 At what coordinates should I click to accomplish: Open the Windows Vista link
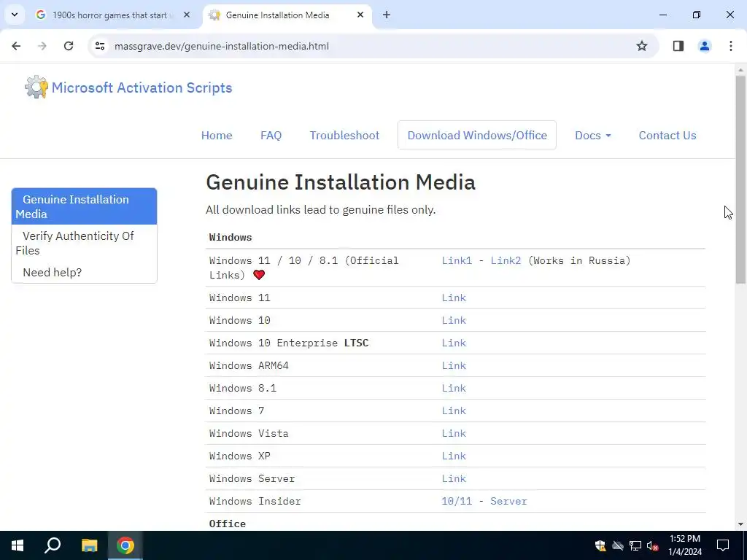[454, 433]
